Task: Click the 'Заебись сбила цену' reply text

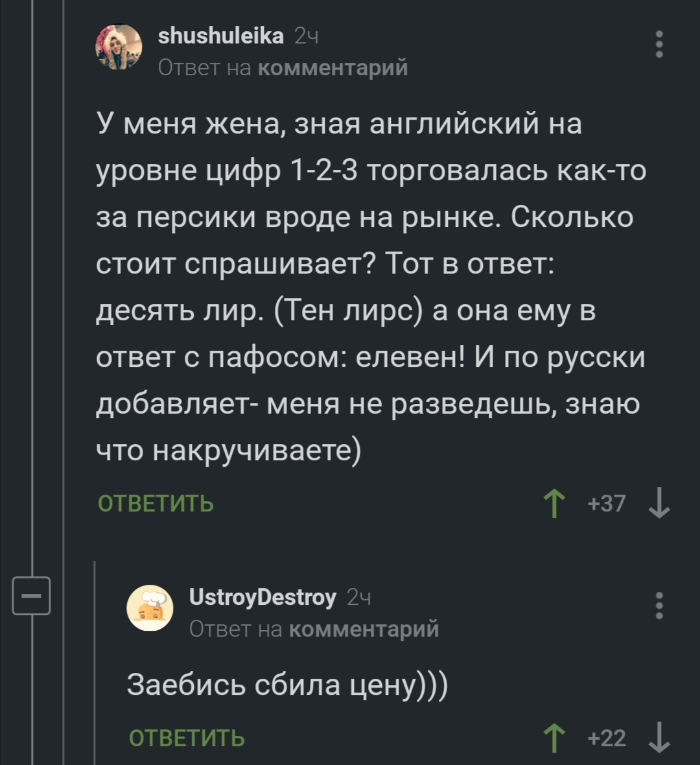Action: coord(286,685)
